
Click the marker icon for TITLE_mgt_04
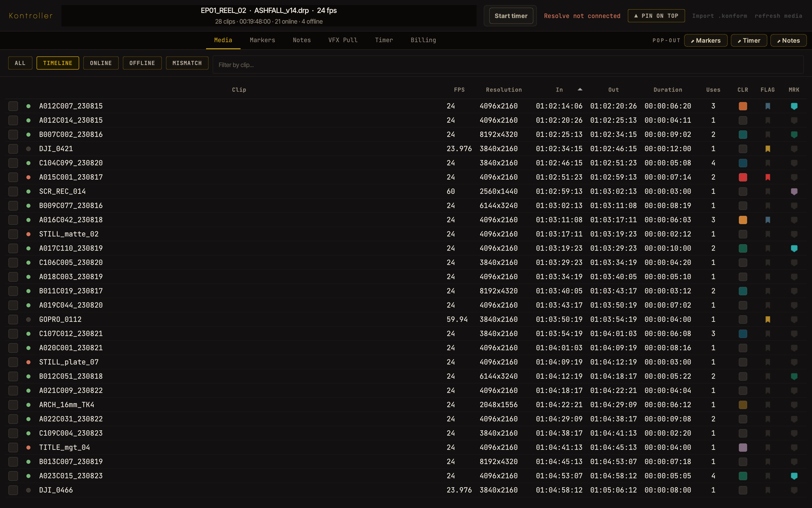[x=794, y=448]
